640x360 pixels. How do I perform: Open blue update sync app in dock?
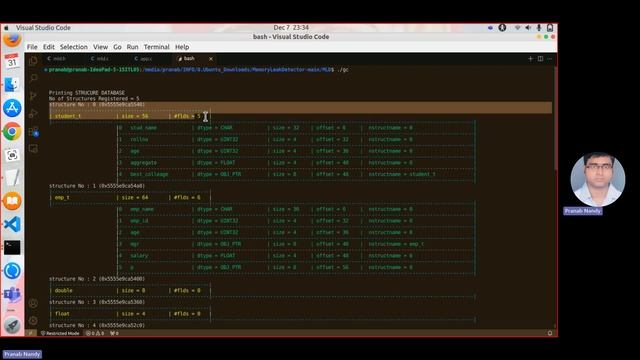(12, 271)
